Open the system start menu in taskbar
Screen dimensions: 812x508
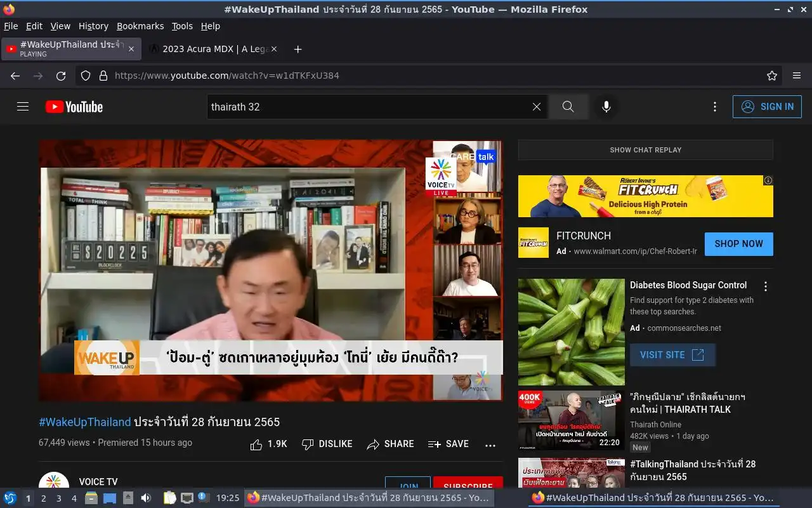pos(10,498)
